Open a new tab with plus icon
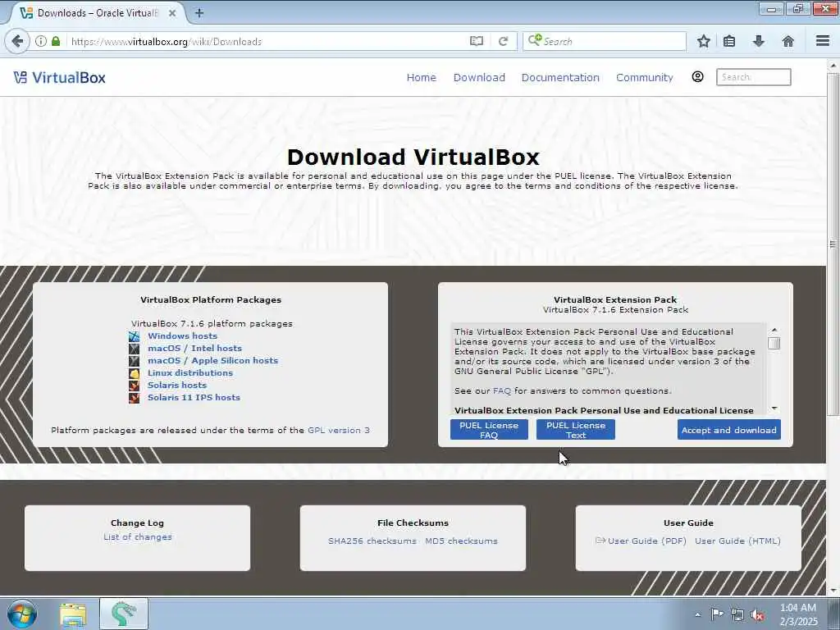The width and height of the screenshot is (840, 630). 199,13
